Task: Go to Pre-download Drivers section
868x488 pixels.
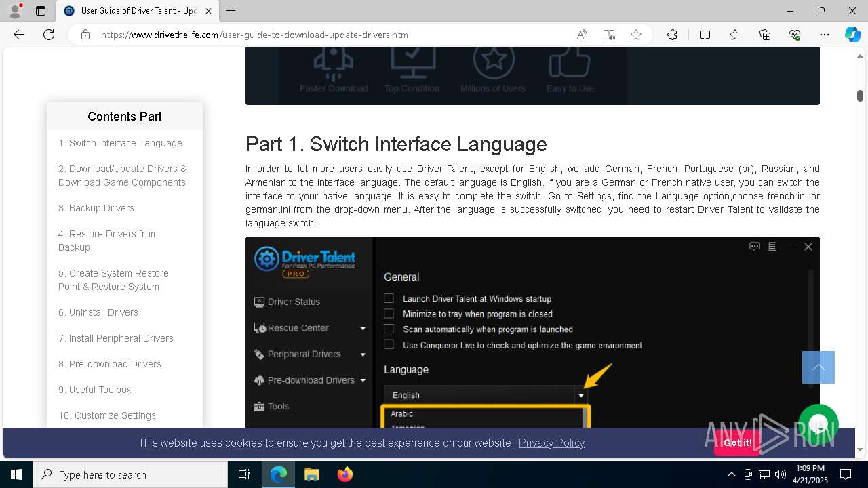Action: click(110, 364)
